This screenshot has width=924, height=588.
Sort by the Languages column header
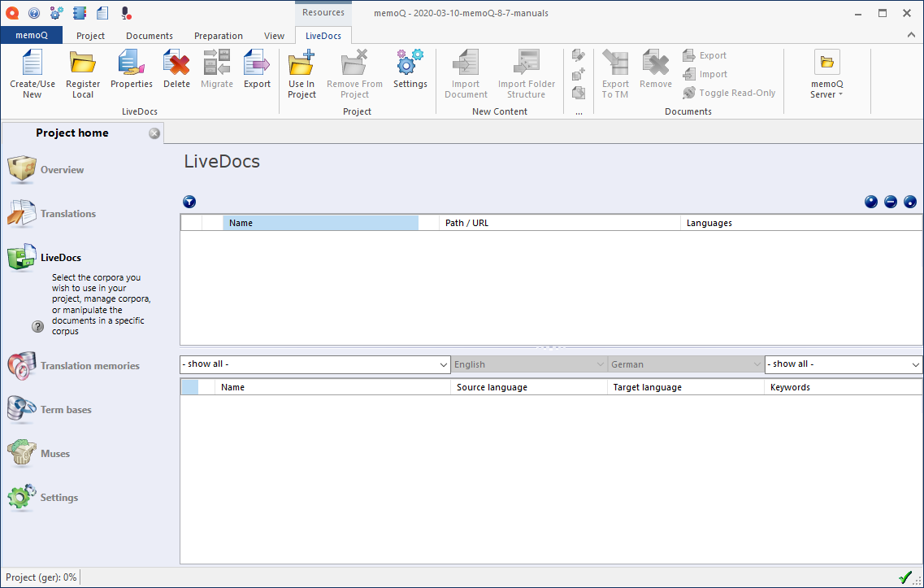click(x=800, y=223)
